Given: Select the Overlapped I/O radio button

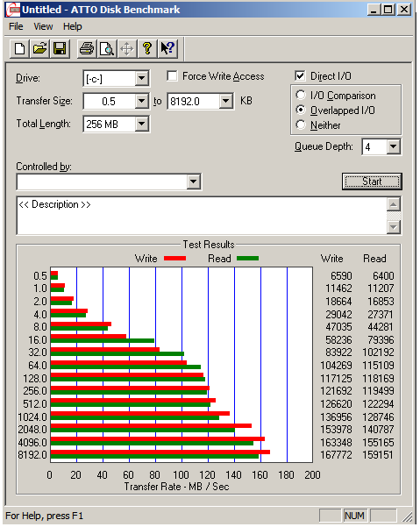Looking at the screenshot, I should click(301, 110).
